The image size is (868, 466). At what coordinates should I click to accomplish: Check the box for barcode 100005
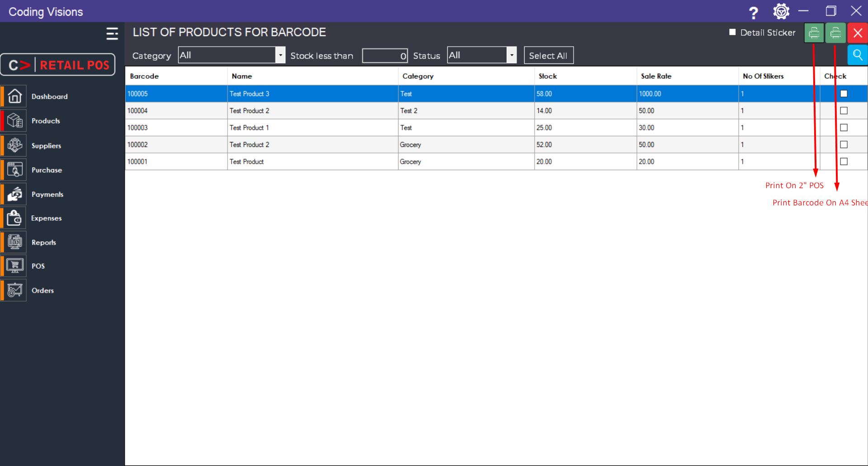[x=844, y=94]
